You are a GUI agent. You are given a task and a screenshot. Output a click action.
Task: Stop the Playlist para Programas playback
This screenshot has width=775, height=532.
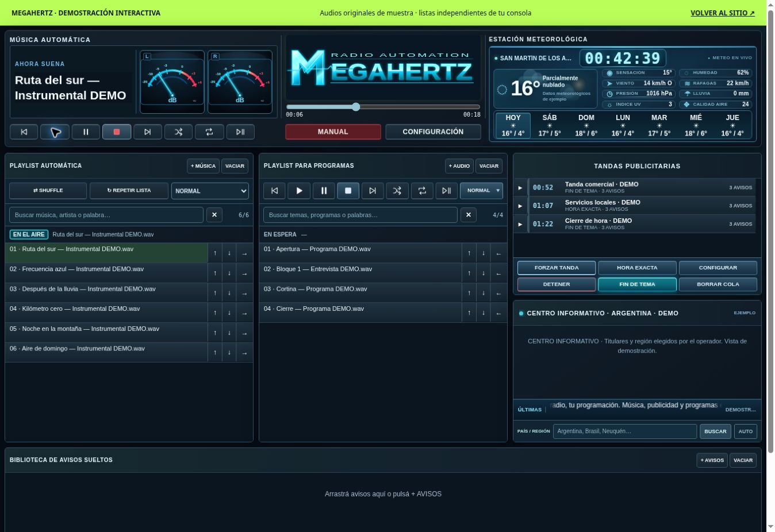[348, 191]
